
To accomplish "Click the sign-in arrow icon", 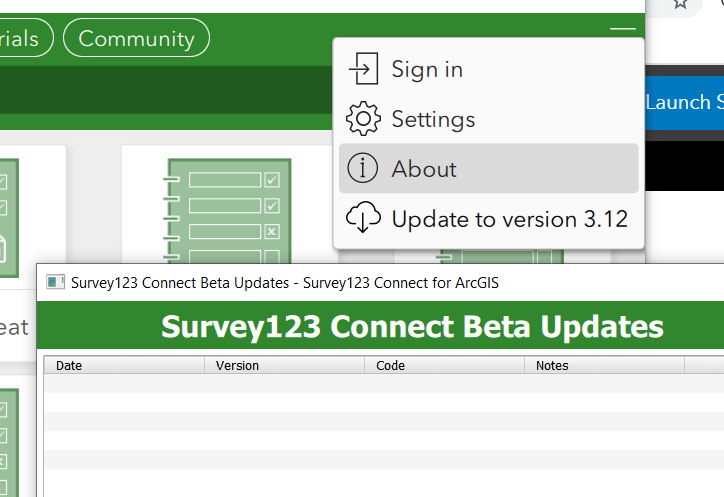I will pos(362,69).
